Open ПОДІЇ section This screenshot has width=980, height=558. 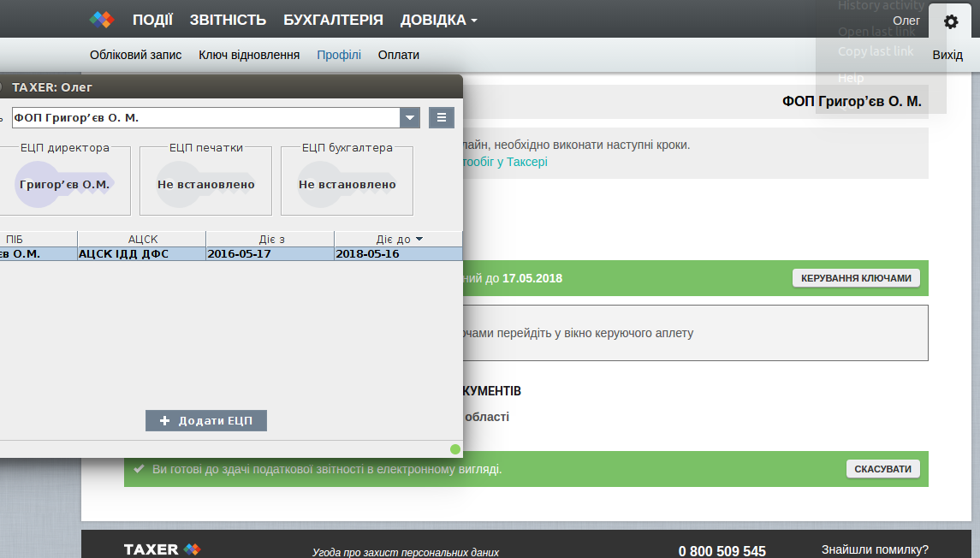[152, 20]
